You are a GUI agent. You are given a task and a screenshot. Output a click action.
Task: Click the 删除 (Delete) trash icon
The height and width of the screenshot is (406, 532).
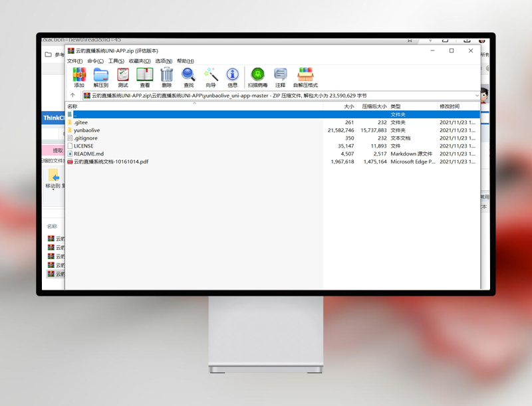point(166,74)
